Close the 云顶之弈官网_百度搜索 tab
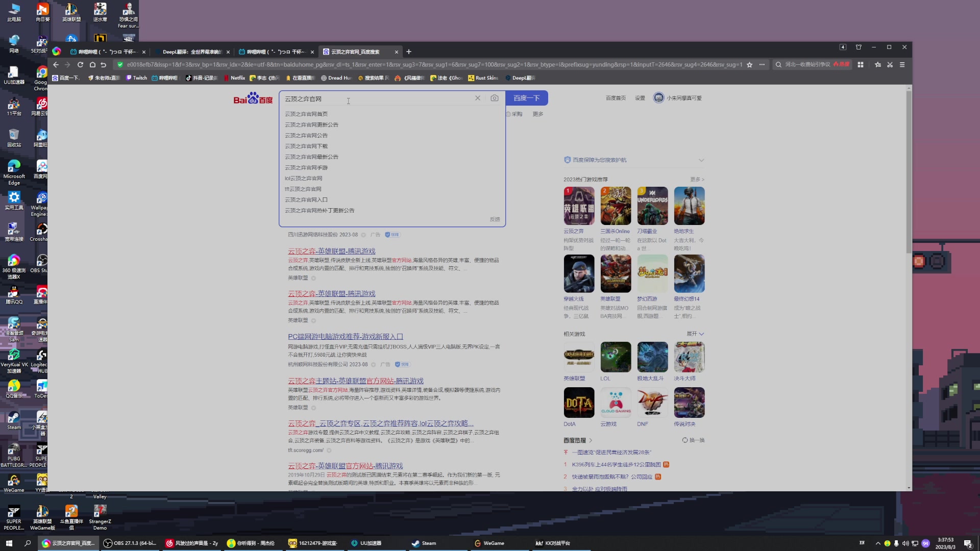980x551 pixels. pyautogui.click(x=397, y=52)
